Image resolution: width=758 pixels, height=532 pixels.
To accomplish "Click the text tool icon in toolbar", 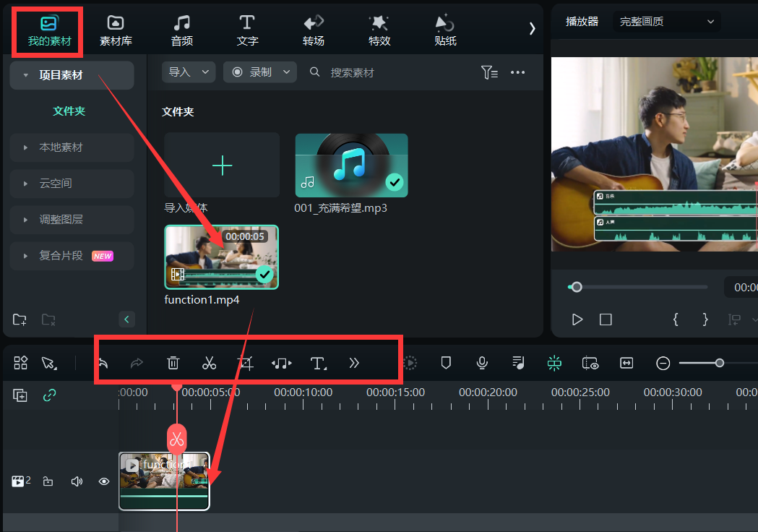I will pos(318,363).
